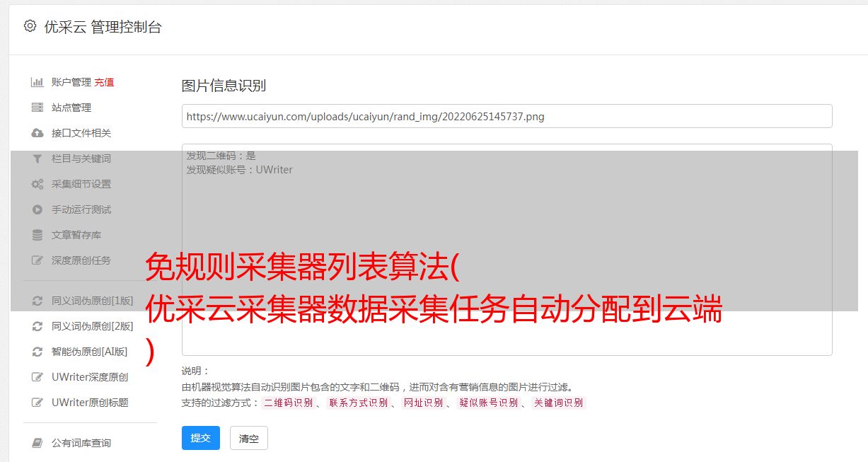Click the gear icon beside 优采云 管理控制台
This screenshot has height=462, width=868.
[x=30, y=26]
